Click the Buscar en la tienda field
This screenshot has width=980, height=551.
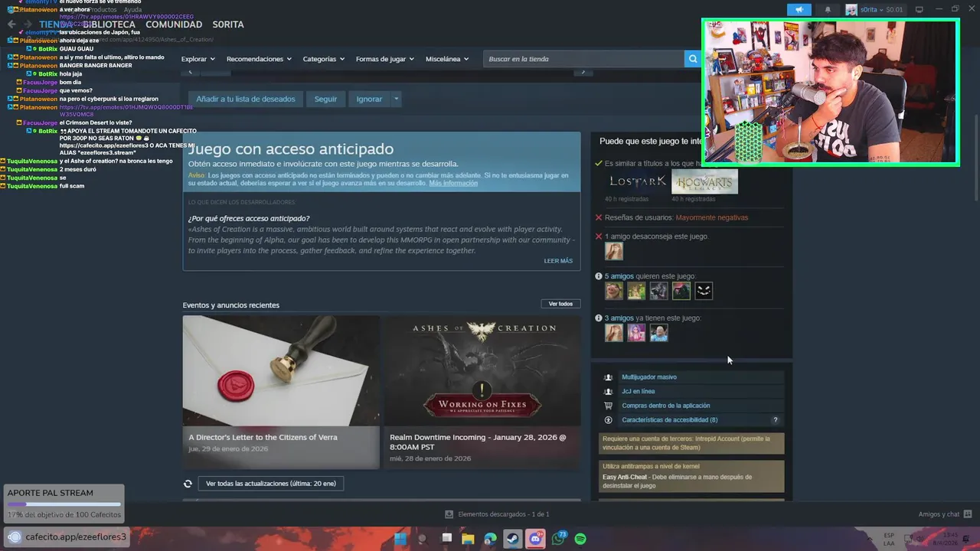point(583,59)
